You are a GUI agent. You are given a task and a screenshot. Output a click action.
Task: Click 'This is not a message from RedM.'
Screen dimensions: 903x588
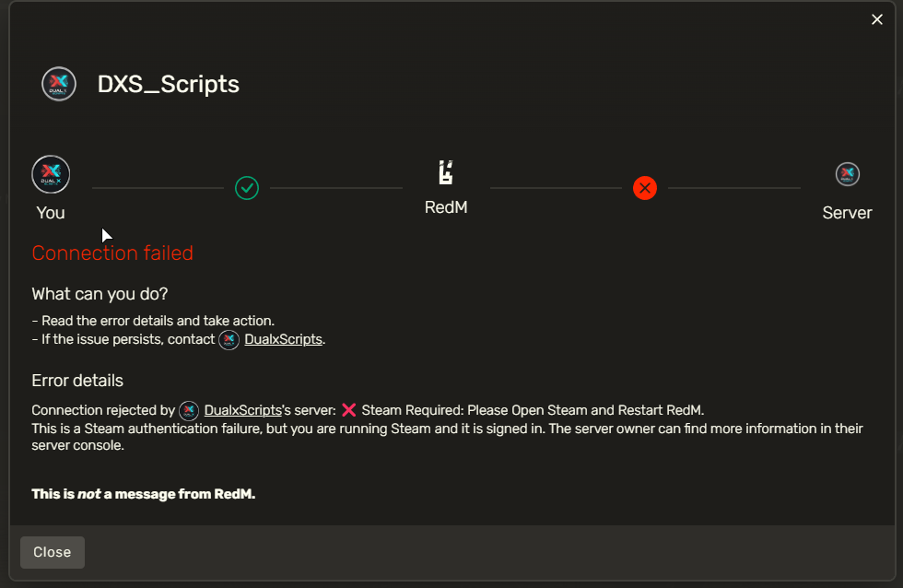[x=144, y=494]
